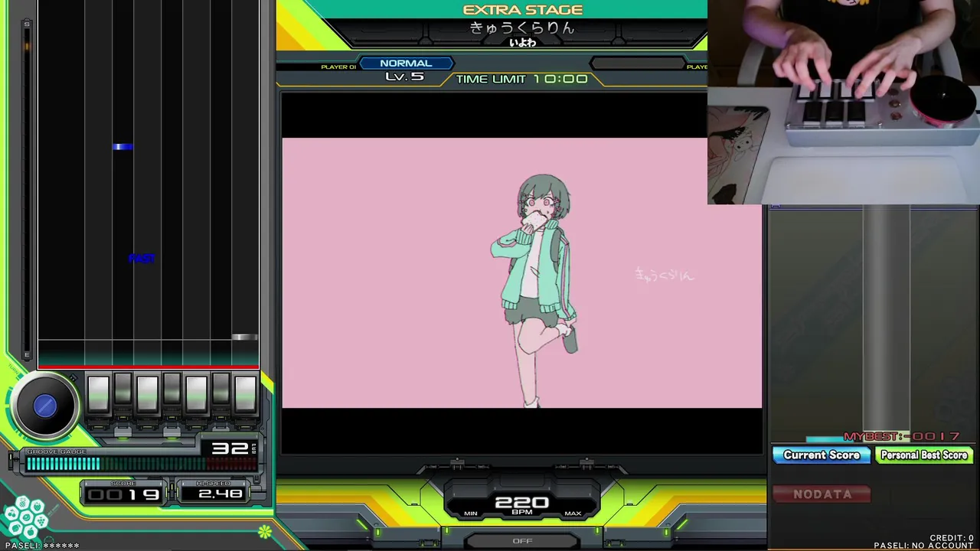Viewport: 980px width, 551px height.
Task: Click the blue FAST timing indicator
Action: tap(142, 259)
